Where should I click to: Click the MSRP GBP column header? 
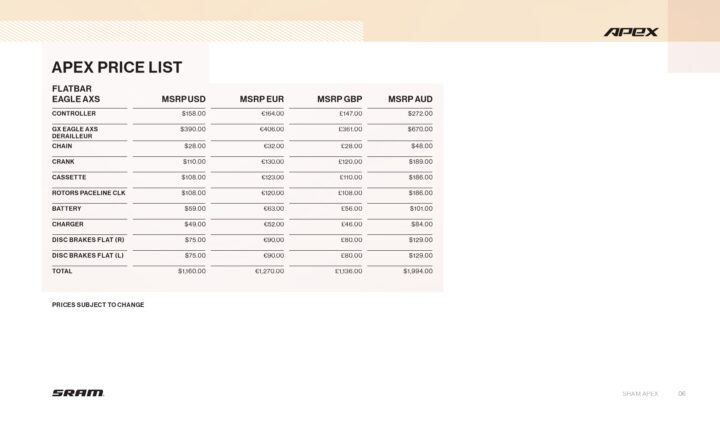(339, 99)
